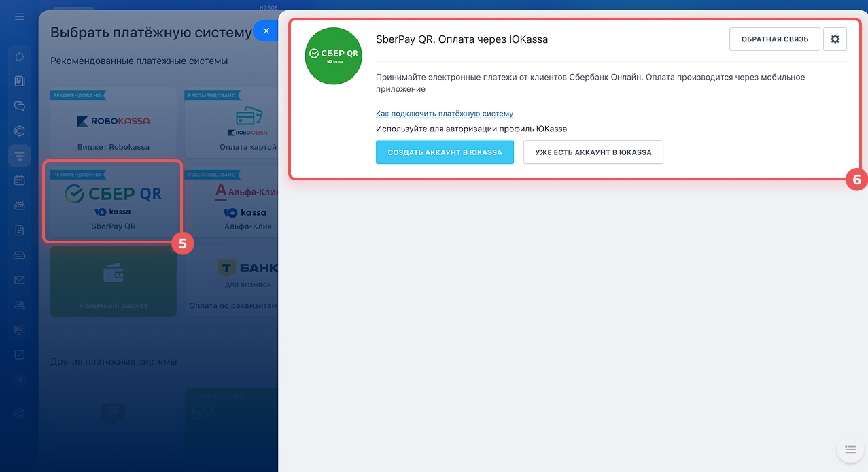Select the Оплата картой Robokassa card
This screenshot has width=868, height=472.
(x=232, y=122)
